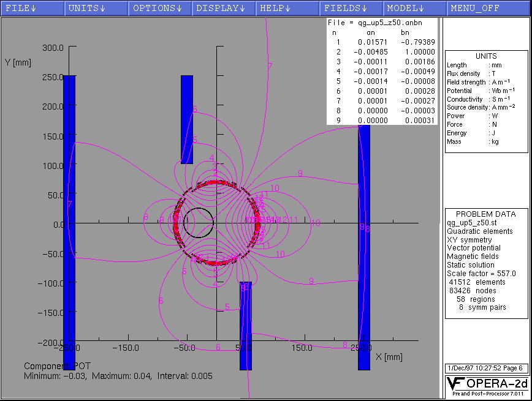Select the an value 0.01571
The height and width of the screenshot is (401, 532).
[x=373, y=42]
